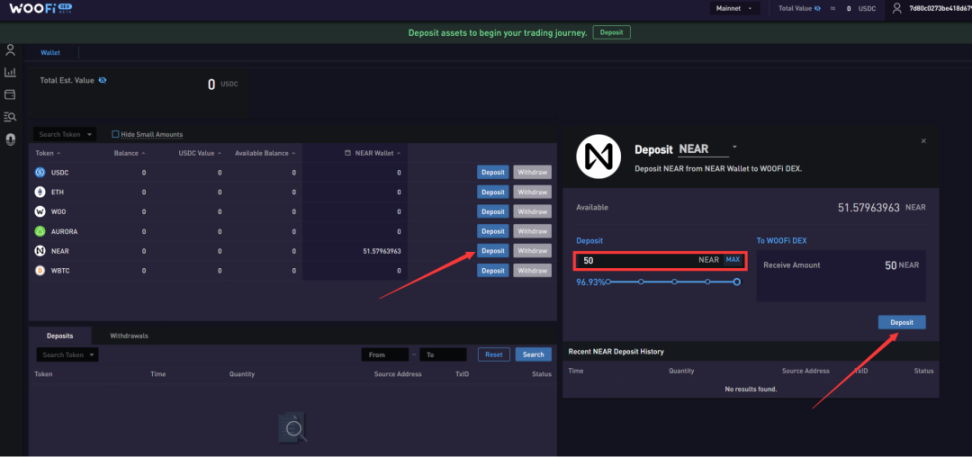Sort table by Balance column
Image resolution: width=972 pixels, height=457 pixels.
pyautogui.click(x=130, y=153)
